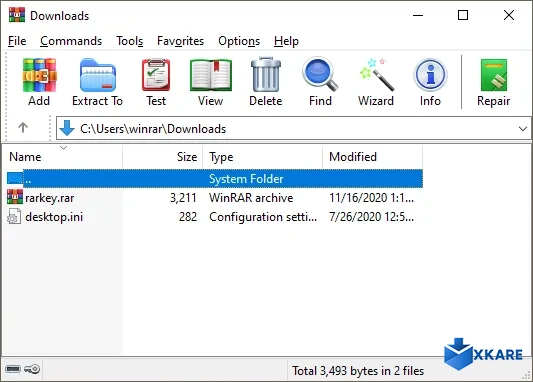Click the Add to archive icon
Image resolution: width=533 pixels, height=382 pixels.
39,75
